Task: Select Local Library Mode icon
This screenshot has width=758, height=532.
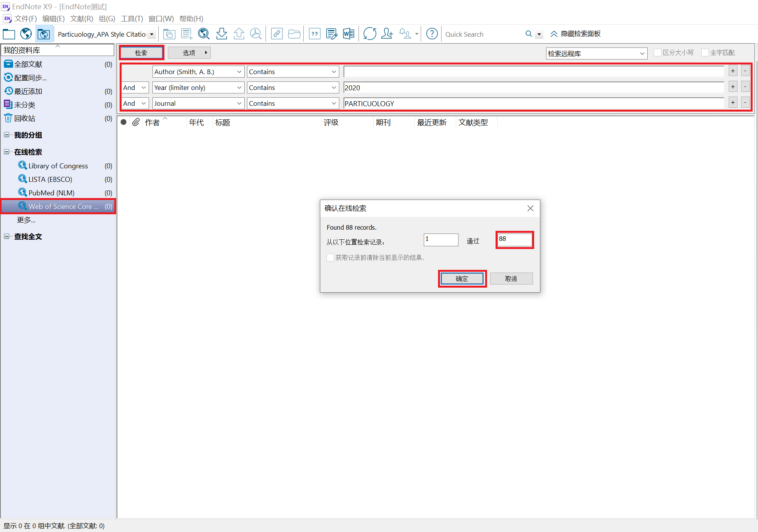Action: (x=9, y=34)
